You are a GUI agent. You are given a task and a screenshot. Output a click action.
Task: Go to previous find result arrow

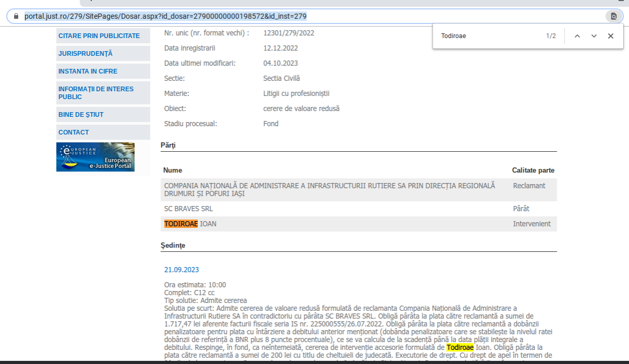(577, 36)
